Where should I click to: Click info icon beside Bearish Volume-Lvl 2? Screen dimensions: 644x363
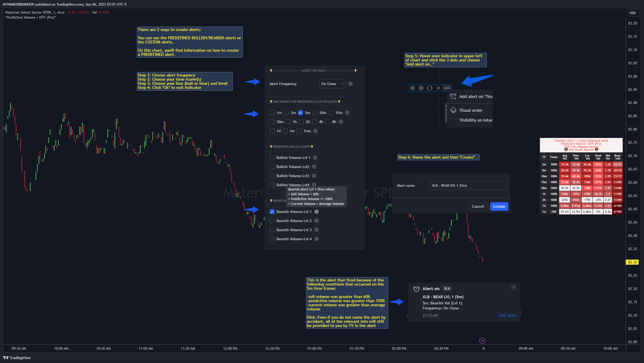tap(317, 221)
